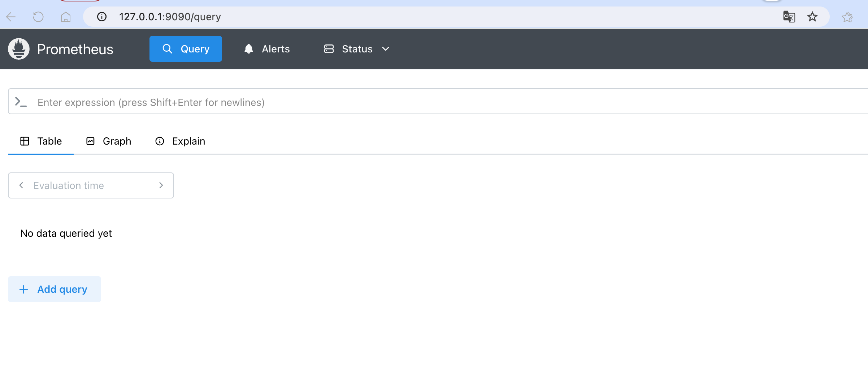Screen dimensions: 868x368
Task: Go to the Alerts page
Action: tap(267, 49)
